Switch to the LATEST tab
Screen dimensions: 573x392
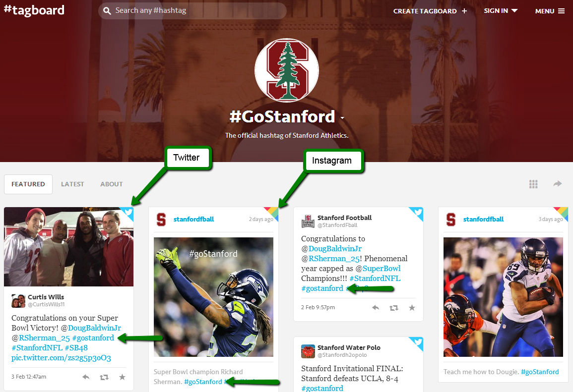pyautogui.click(x=72, y=184)
